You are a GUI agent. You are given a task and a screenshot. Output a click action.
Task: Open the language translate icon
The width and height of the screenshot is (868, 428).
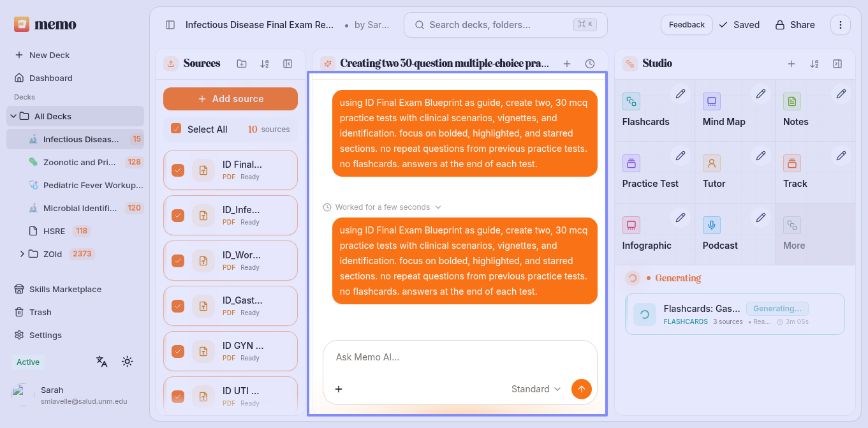102,362
